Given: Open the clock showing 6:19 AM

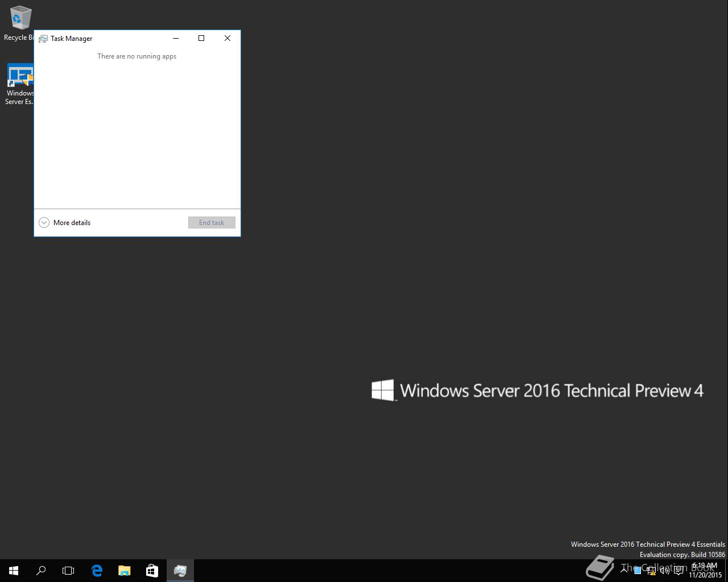Looking at the screenshot, I should tap(705, 570).
